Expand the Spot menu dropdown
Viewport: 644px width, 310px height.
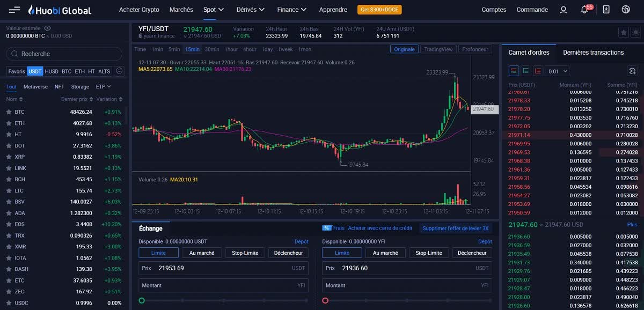click(x=214, y=10)
